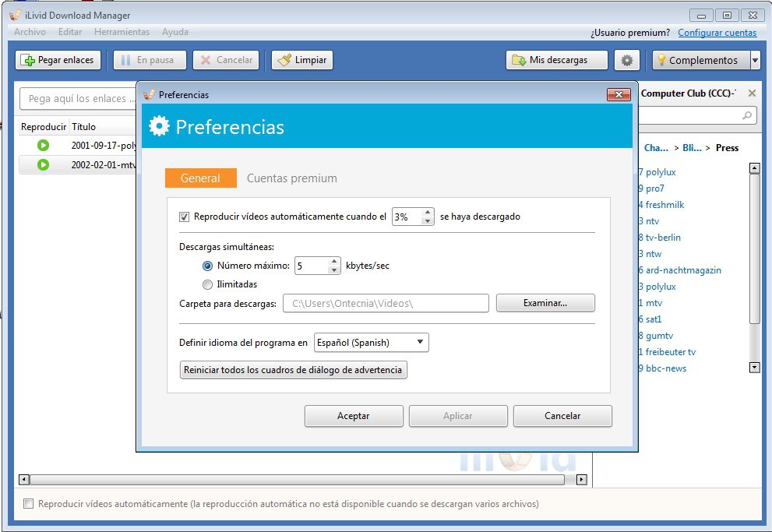The height and width of the screenshot is (532, 772).
Task: Click the Pegar enlaces toolbar button
Action: (x=58, y=60)
